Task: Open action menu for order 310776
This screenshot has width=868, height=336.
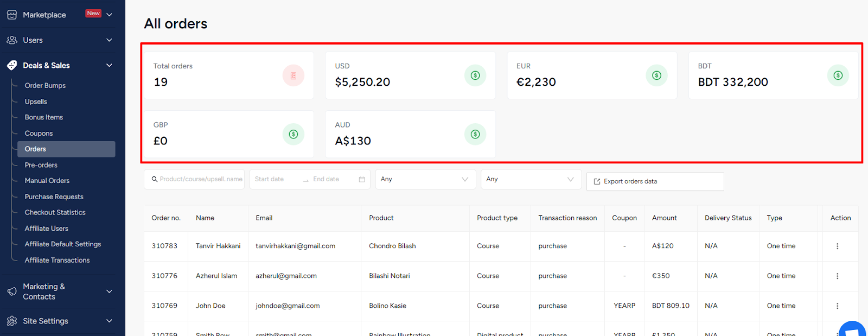Action: [x=838, y=276]
